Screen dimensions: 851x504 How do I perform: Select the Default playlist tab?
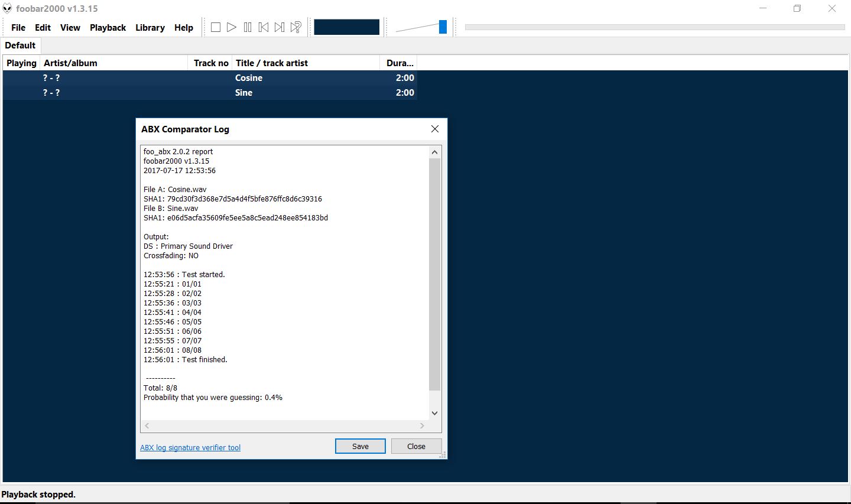click(x=20, y=45)
